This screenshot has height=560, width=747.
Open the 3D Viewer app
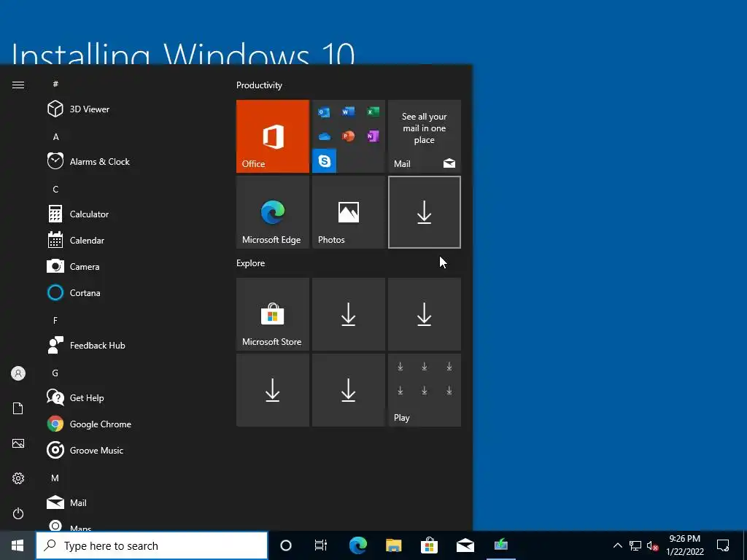[128, 109]
